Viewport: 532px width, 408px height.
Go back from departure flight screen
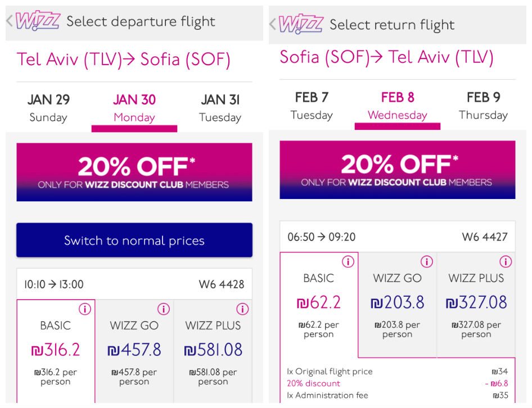coord(10,21)
